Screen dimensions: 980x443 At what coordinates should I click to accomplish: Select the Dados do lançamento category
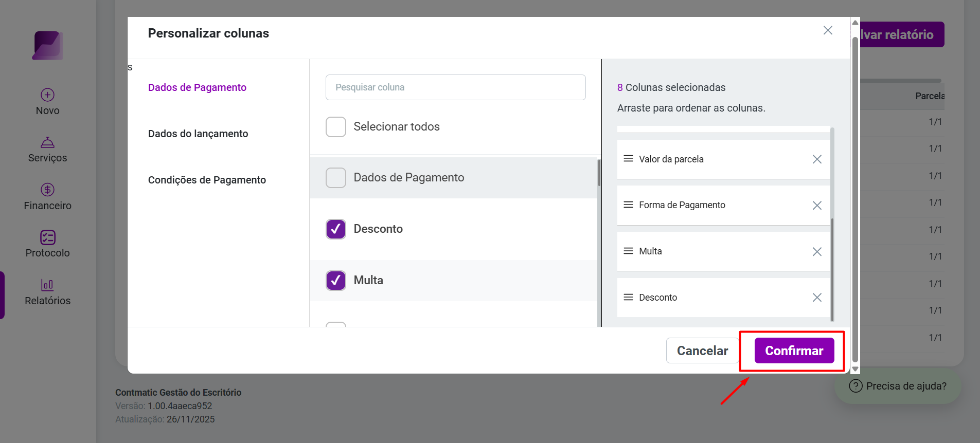pos(198,134)
